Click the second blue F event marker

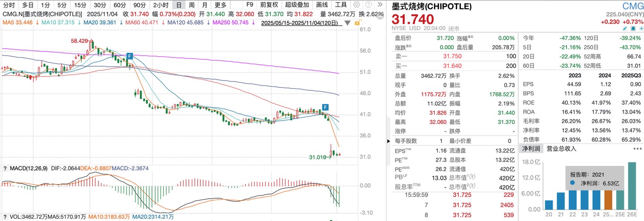326,107
